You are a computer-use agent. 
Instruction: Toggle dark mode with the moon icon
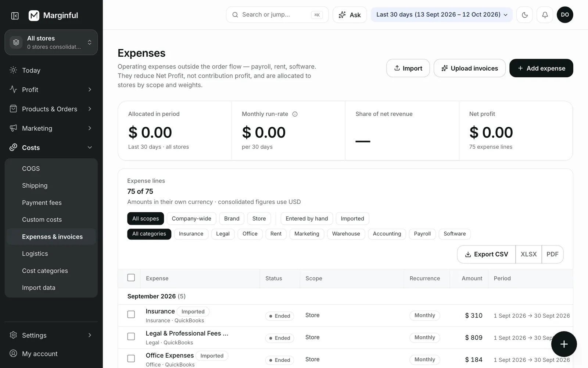pyautogui.click(x=524, y=15)
